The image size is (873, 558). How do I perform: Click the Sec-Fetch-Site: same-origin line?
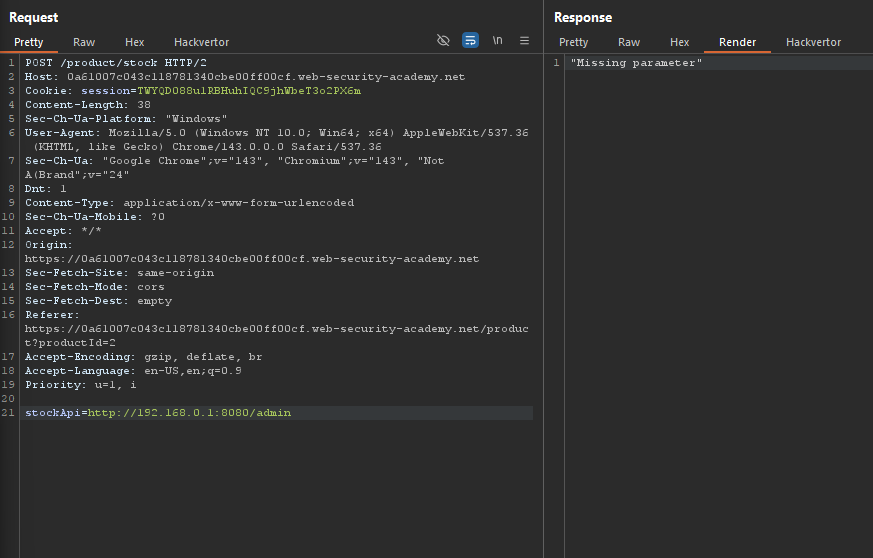119,273
